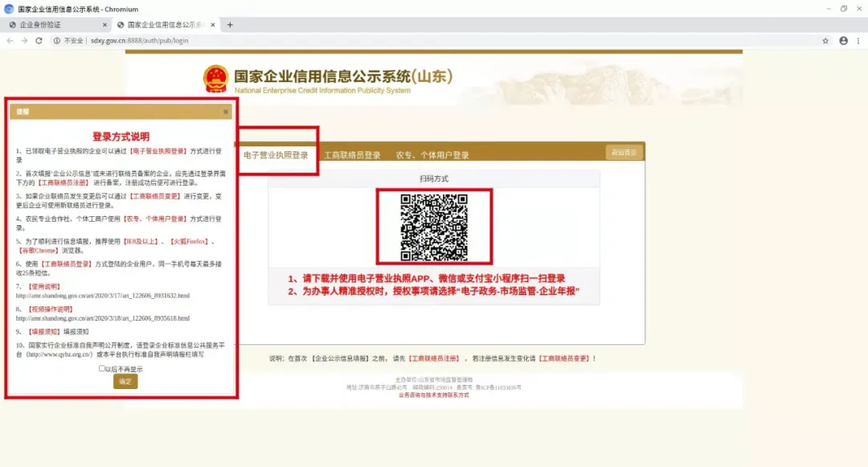Reload the page with refresh icon
This screenshot has height=467, width=868.
point(39,40)
